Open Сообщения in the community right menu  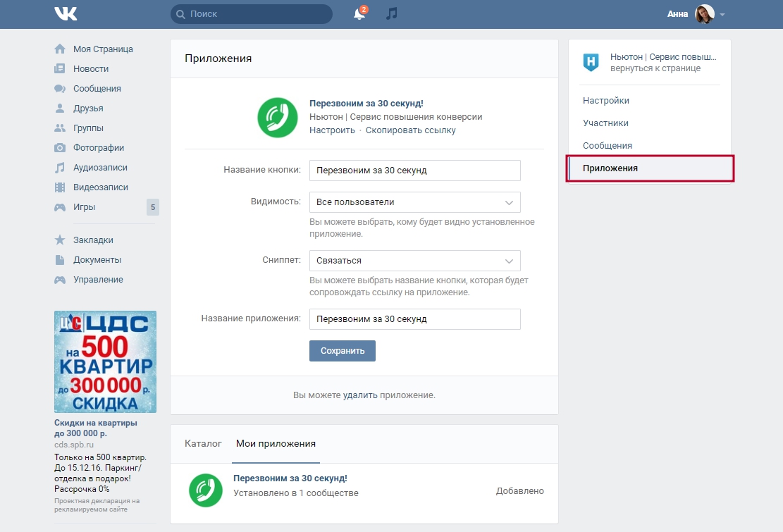(x=608, y=146)
